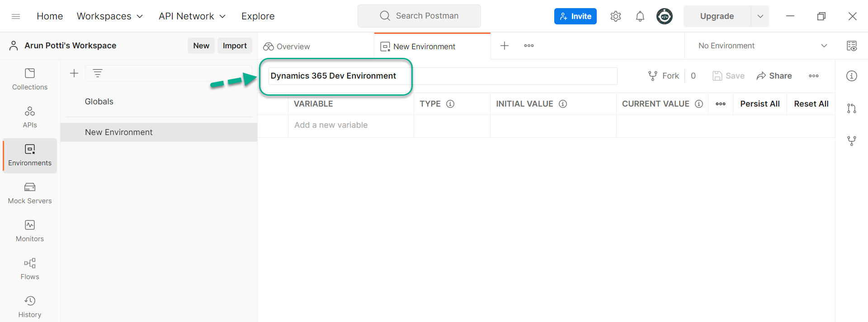Open environment quick look icon

[x=852, y=46]
